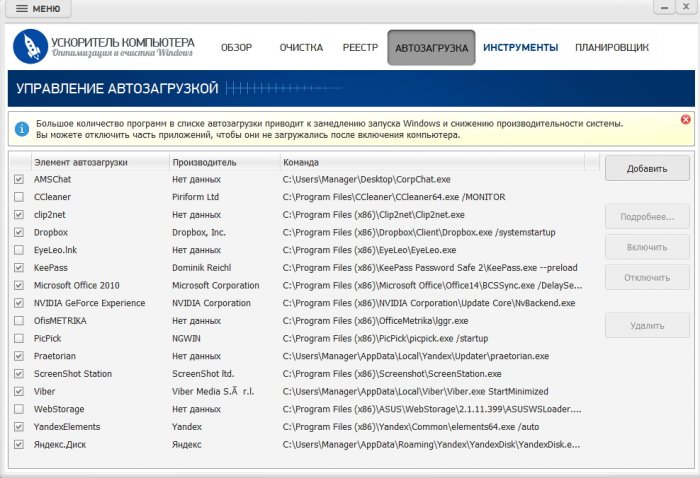This screenshot has width=700, height=478.
Task: Close the yellow info notification bar
Action: (x=685, y=120)
